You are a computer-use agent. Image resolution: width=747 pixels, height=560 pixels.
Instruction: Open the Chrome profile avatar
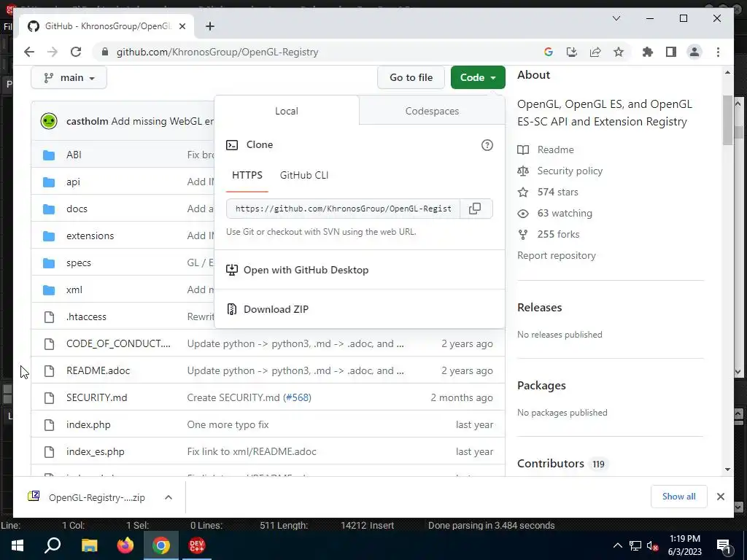point(694,52)
